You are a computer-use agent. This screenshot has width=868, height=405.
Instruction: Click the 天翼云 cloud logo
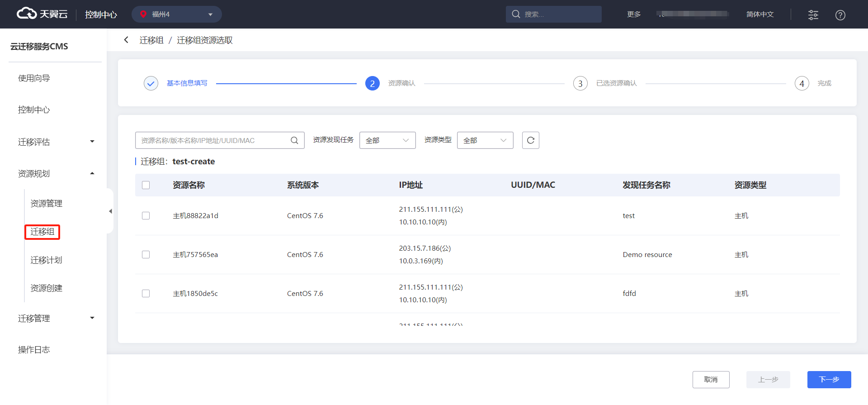click(x=42, y=14)
